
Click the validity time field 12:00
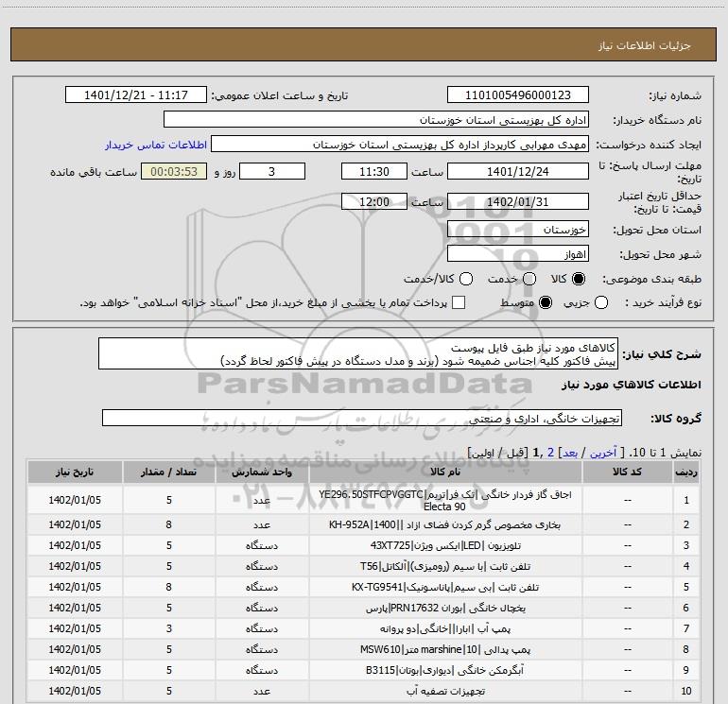tap(374, 201)
